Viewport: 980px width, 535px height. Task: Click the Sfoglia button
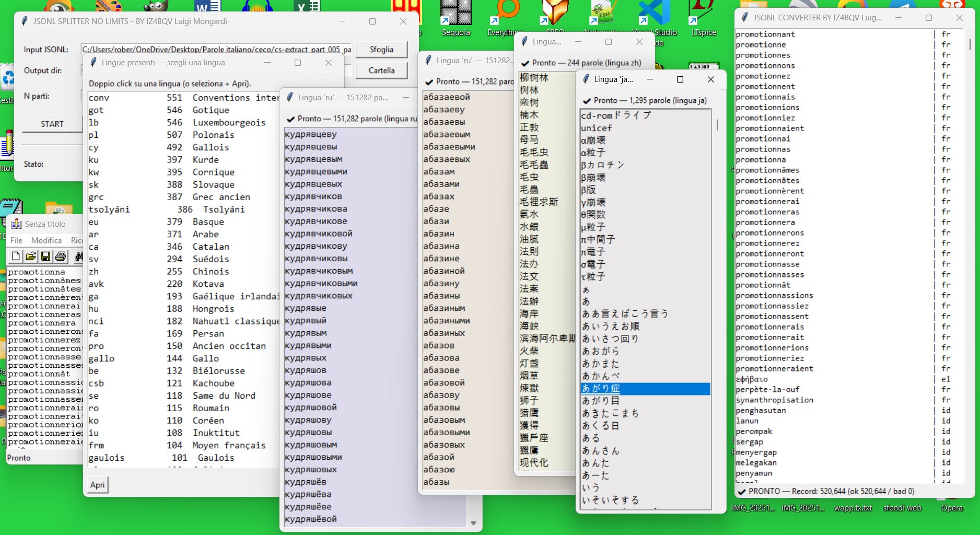click(381, 49)
